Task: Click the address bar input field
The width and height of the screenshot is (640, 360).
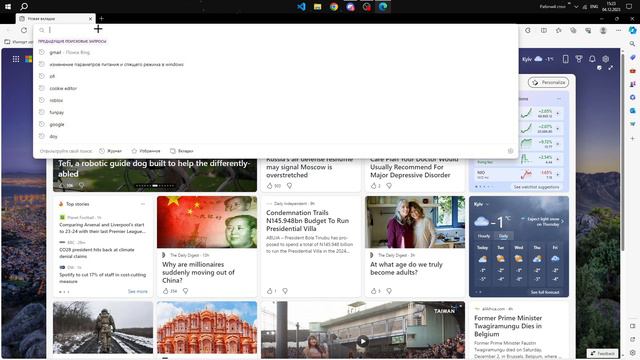Action: (x=276, y=30)
